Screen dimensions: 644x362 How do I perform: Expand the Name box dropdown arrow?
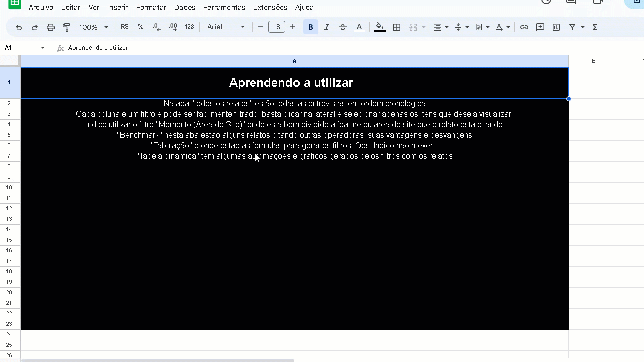pyautogui.click(x=43, y=48)
